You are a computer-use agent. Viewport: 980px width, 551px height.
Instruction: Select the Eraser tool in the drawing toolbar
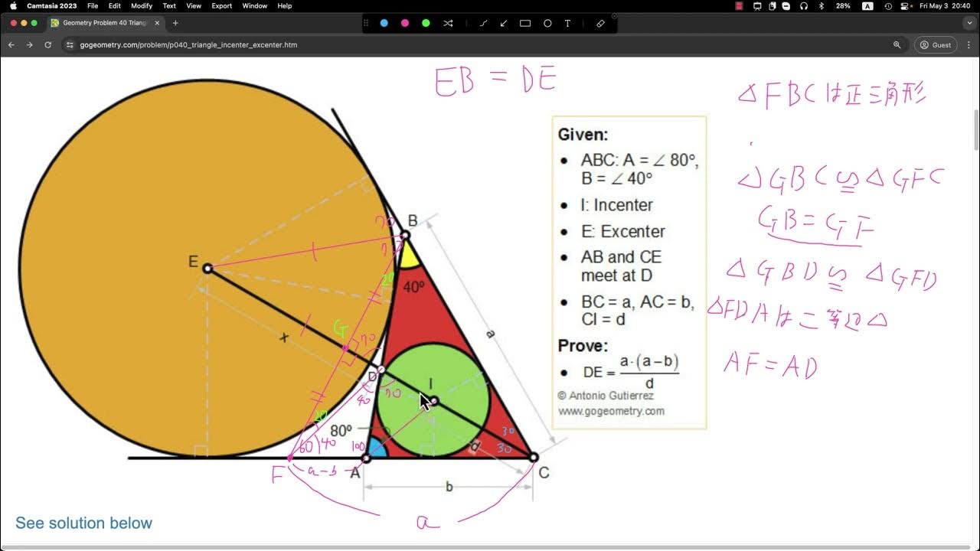[x=599, y=24]
